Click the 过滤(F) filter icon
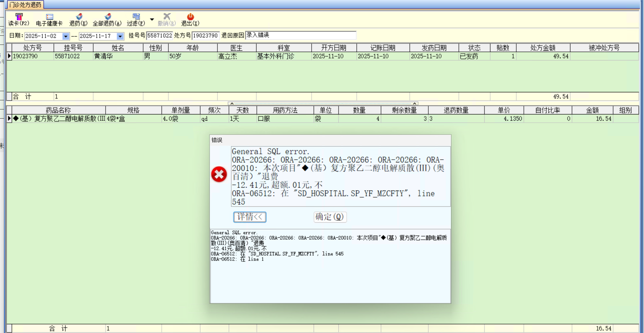This screenshot has width=644, height=333. point(136,17)
